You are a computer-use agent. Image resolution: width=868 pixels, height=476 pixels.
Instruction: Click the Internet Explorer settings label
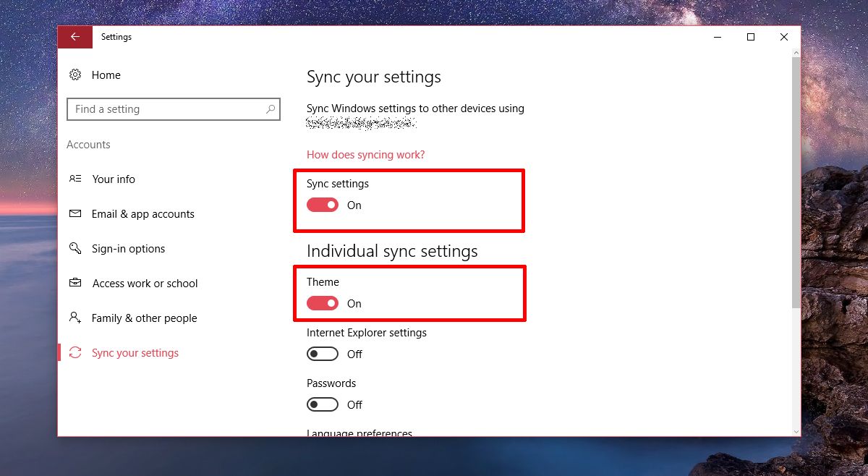click(367, 333)
